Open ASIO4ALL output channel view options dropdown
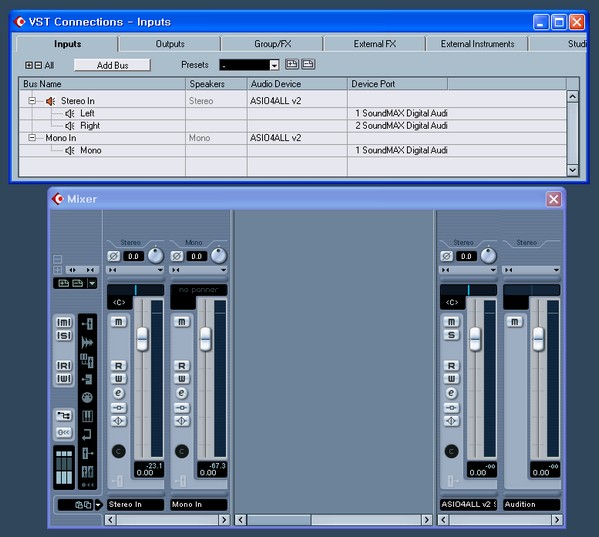599x537 pixels. point(493,270)
